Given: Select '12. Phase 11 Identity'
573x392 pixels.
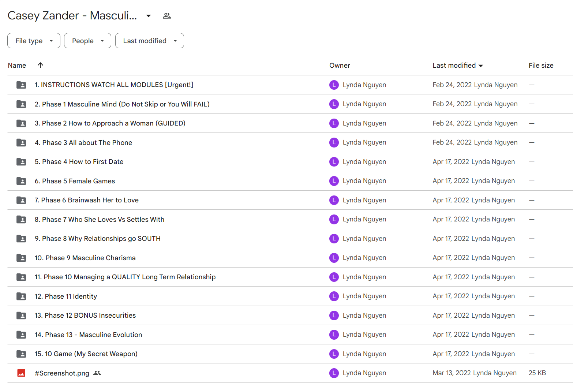Looking at the screenshot, I should tap(66, 296).
